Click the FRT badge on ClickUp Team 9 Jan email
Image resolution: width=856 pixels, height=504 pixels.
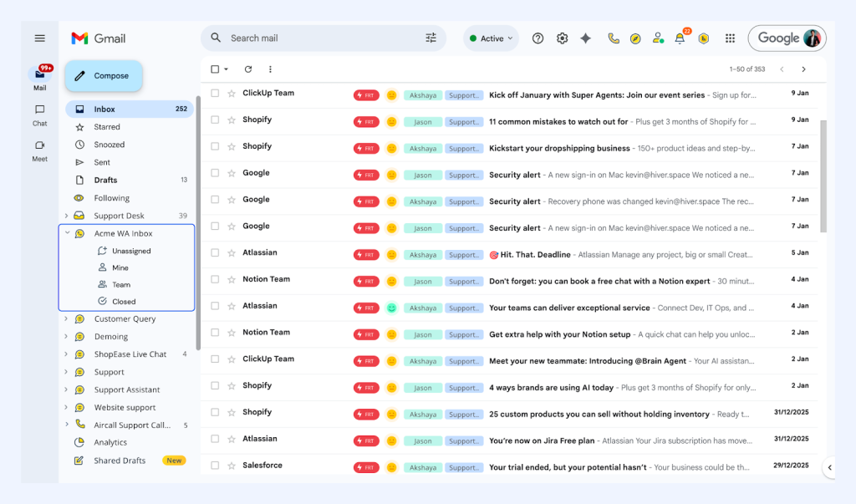[x=366, y=95]
